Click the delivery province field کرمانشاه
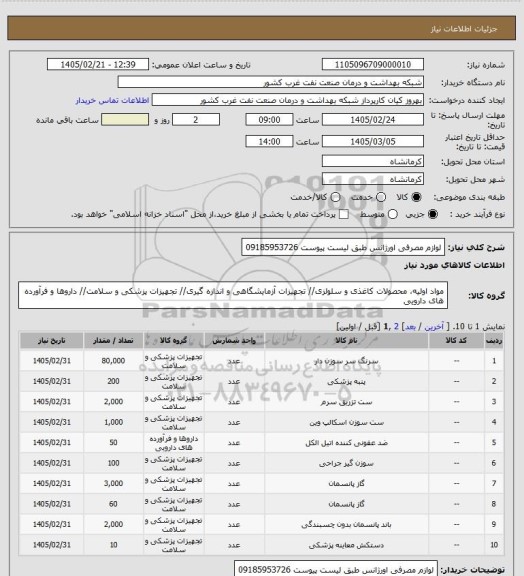The width and height of the screenshot is (524, 576). pyautogui.click(x=373, y=161)
